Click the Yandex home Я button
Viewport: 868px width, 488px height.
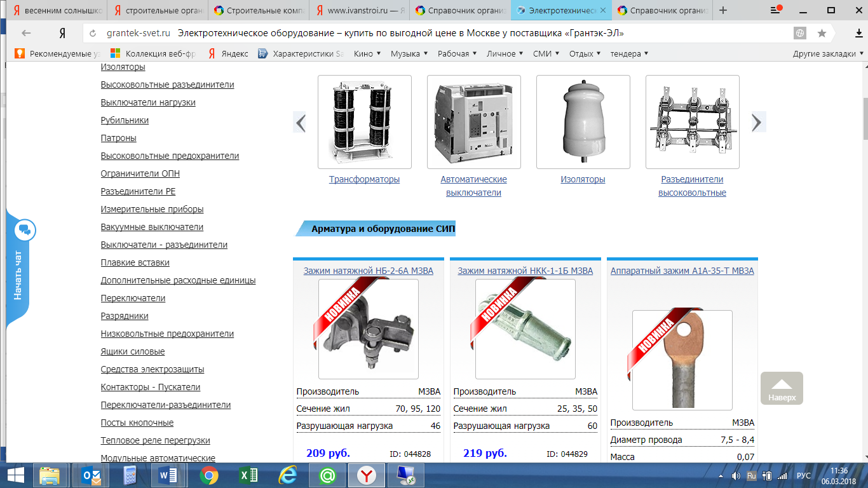62,33
